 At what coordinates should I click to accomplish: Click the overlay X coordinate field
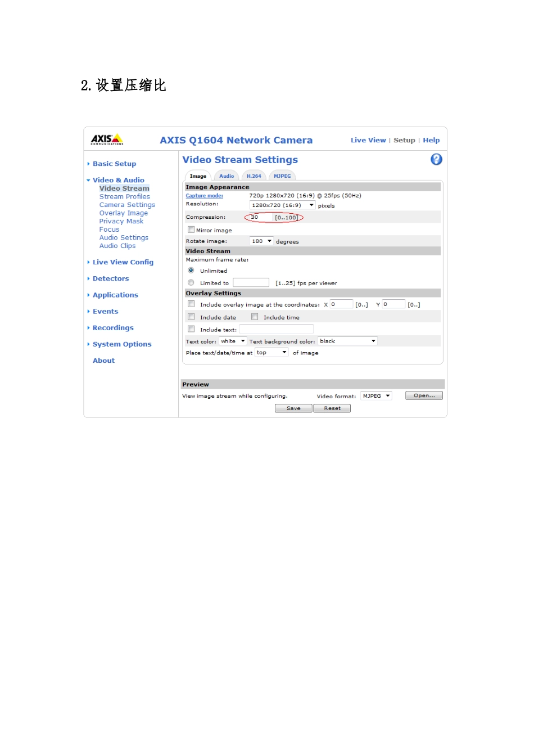pyautogui.click(x=341, y=304)
